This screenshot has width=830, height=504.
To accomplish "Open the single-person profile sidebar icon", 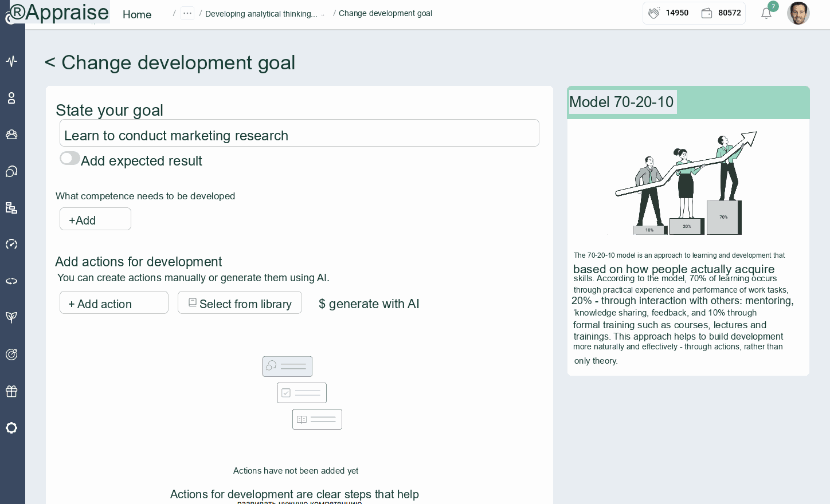I will point(11,98).
